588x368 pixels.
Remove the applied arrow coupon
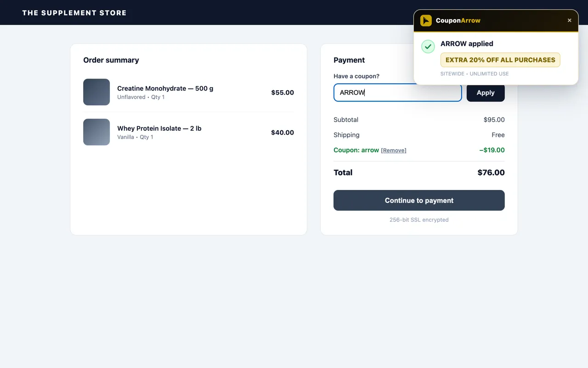tap(394, 150)
